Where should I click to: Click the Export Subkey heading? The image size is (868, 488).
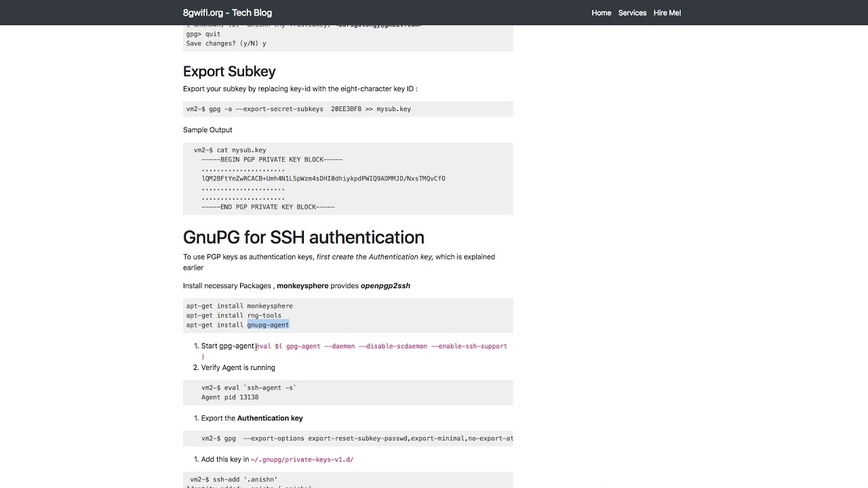tap(229, 71)
